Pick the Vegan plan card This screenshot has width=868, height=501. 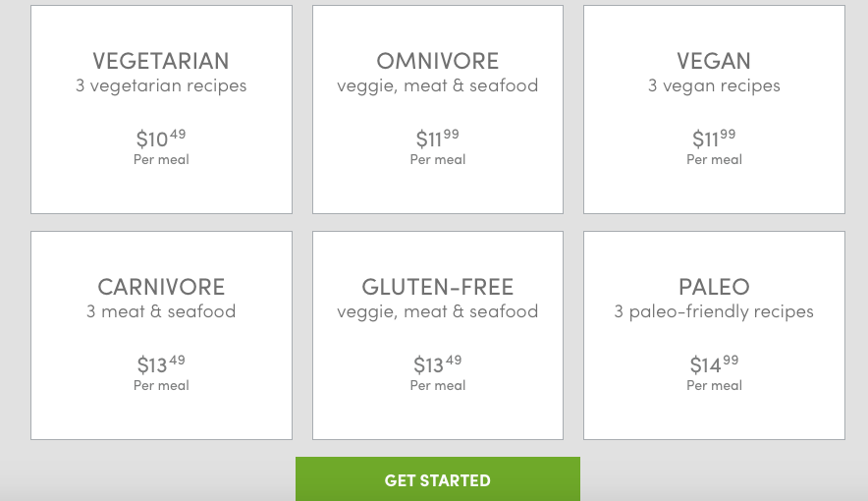[714, 109]
